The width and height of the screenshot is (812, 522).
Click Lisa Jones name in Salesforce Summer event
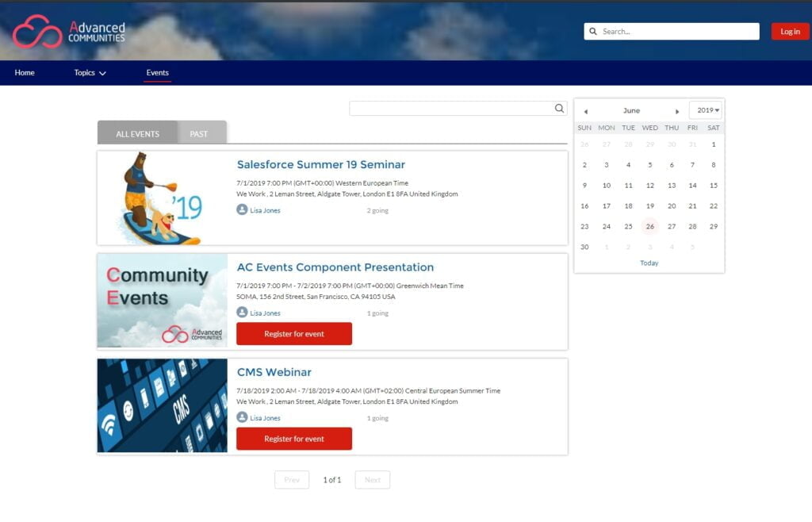(265, 210)
